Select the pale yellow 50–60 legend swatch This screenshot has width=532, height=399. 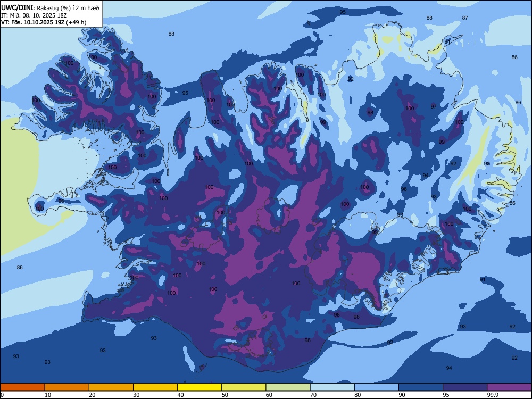[x=244, y=387]
